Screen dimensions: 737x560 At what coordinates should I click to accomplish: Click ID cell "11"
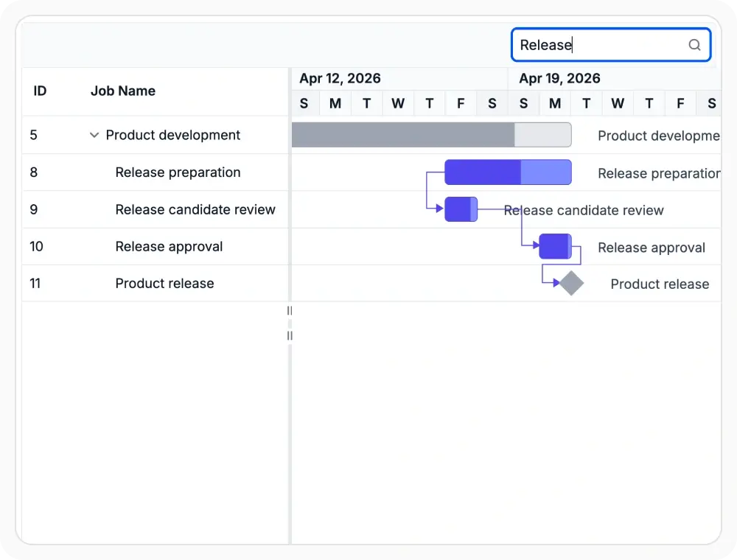tap(35, 283)
